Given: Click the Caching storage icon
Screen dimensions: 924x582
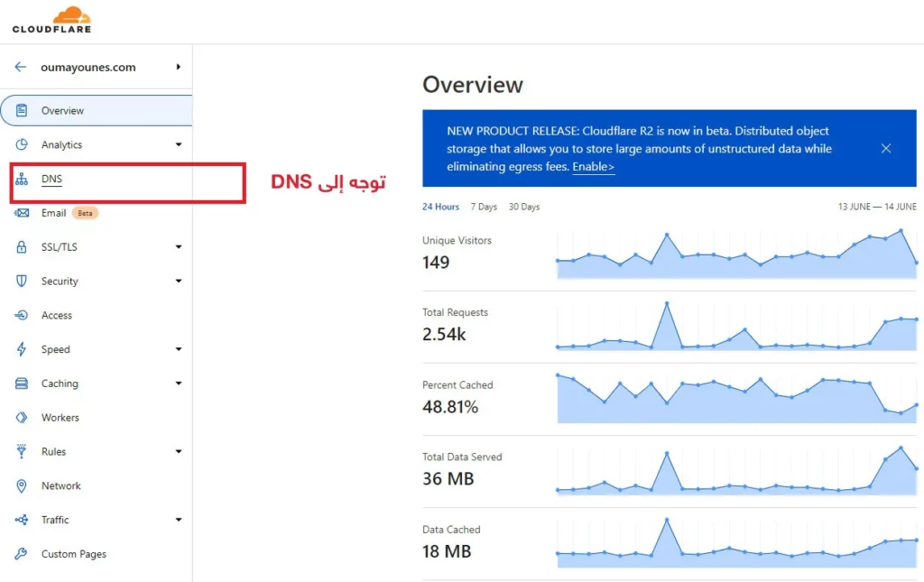Looking at the screenshot, I should (22, 383).
